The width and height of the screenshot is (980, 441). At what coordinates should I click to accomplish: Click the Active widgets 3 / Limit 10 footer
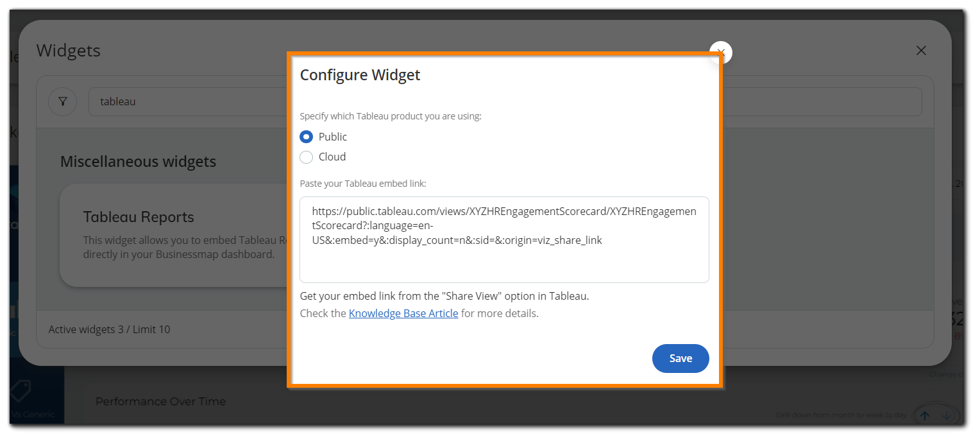[108, 329]
